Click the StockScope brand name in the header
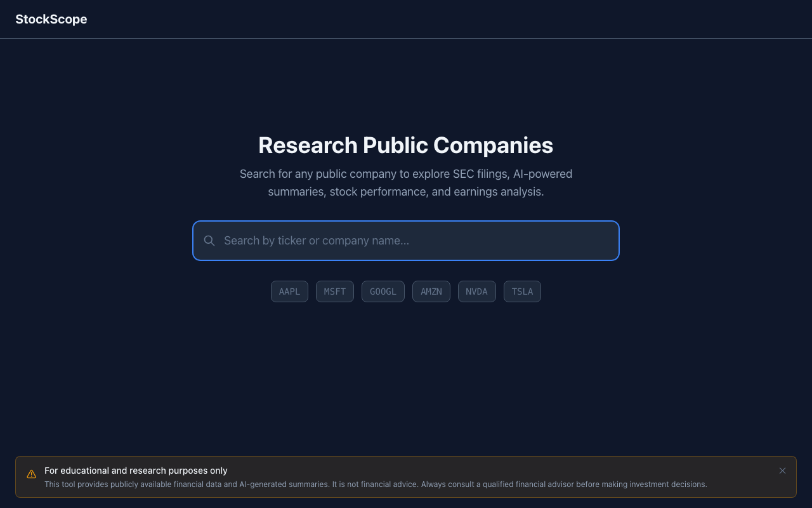The image size is (812, 508). pyautogui.click(x=51, y=19)
